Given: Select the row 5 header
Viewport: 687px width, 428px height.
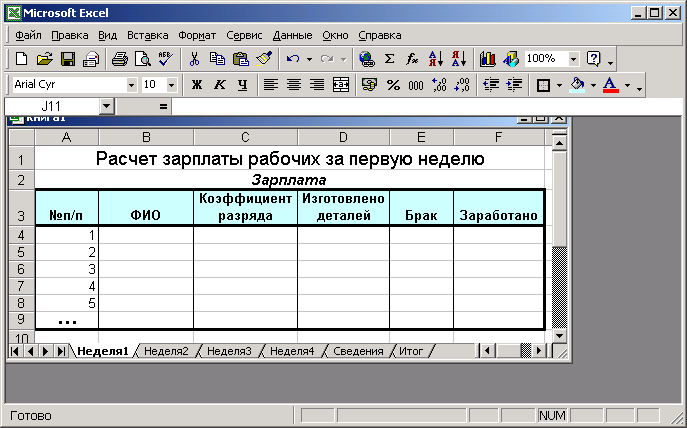Looking at the screenshot, I should [x=21, y=252].
